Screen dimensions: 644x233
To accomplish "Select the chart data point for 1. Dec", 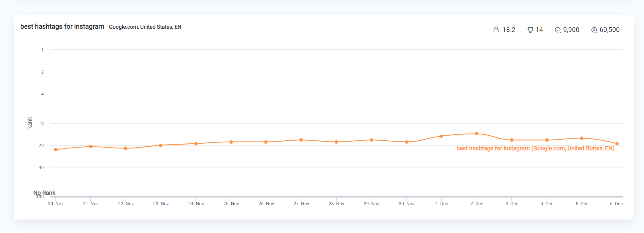I will (441, 136).
